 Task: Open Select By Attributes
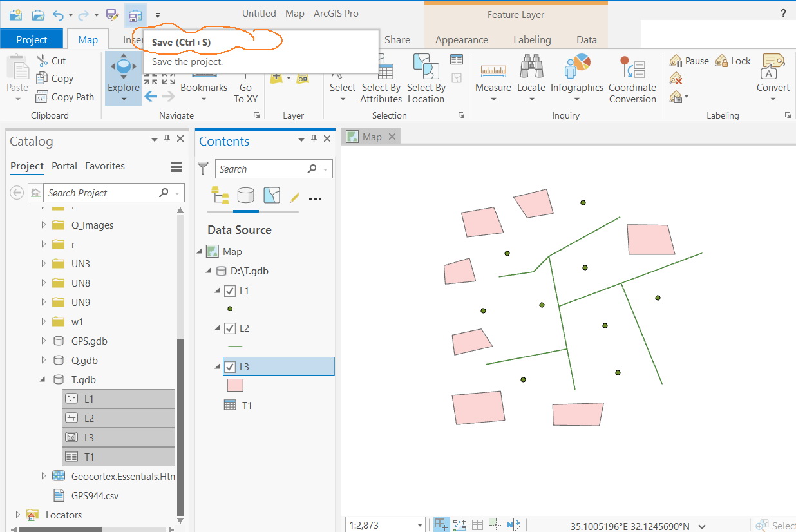[381, 77]
